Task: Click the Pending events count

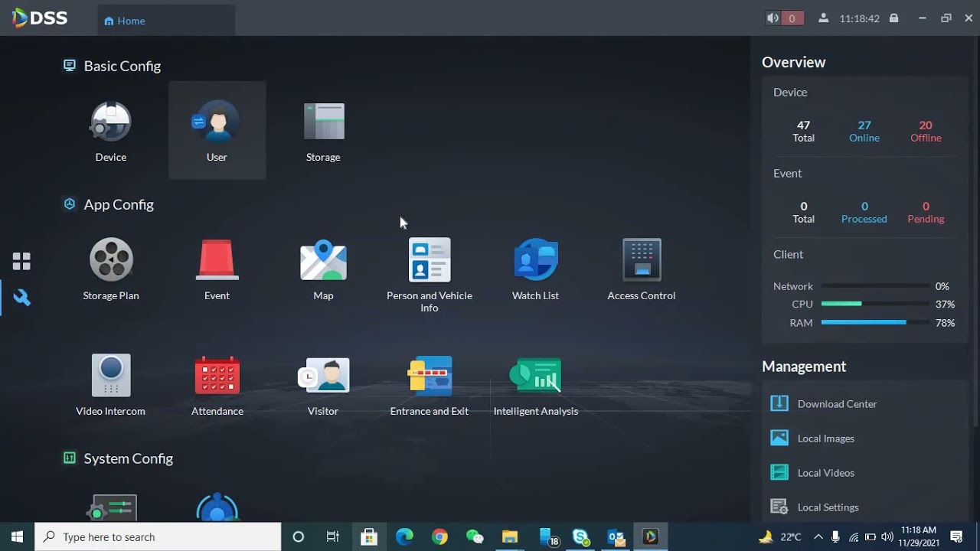Action: coord(926,212)
